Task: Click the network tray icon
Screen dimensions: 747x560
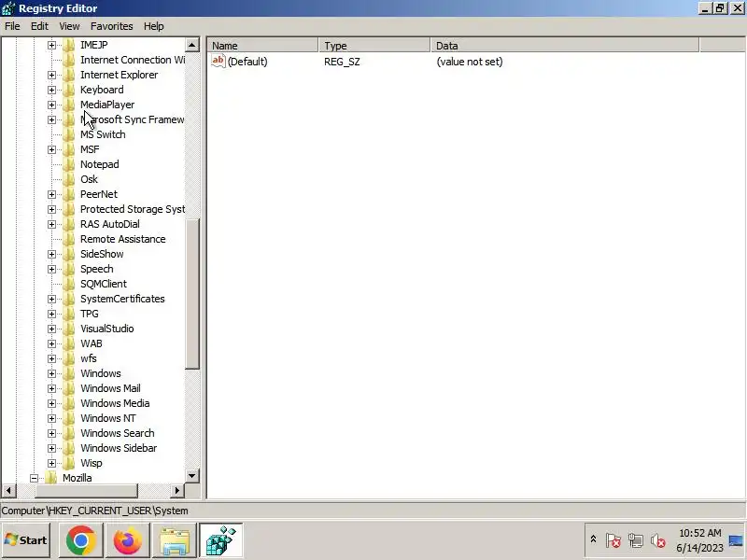Action: 636,540
